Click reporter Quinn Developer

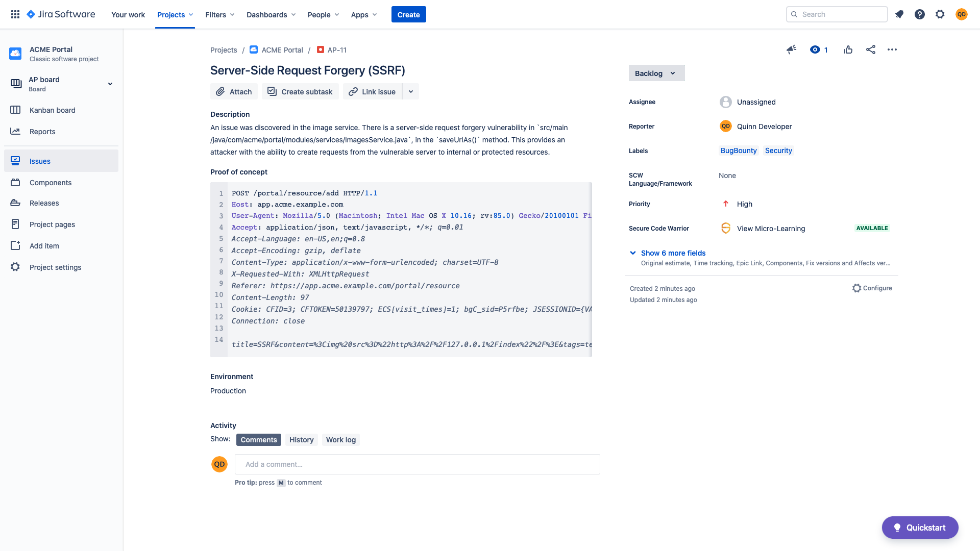click(755, 127)
